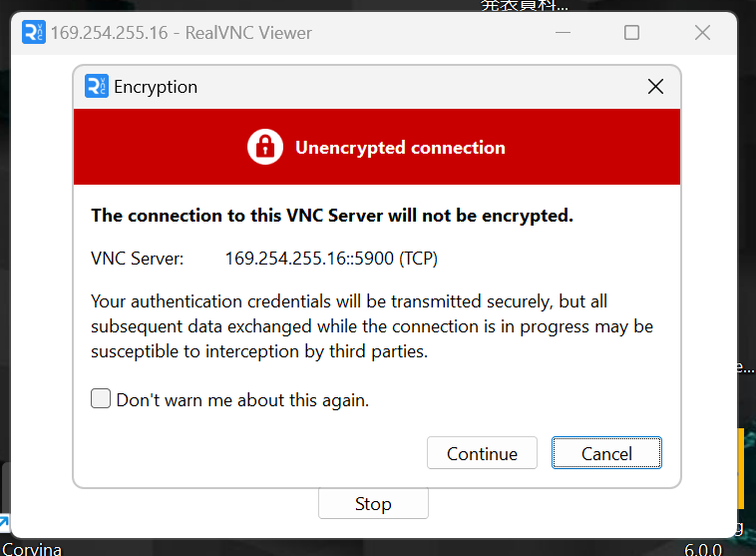
Task: Cancel the unencrypted VNC connection
Action: click(606, 453)
